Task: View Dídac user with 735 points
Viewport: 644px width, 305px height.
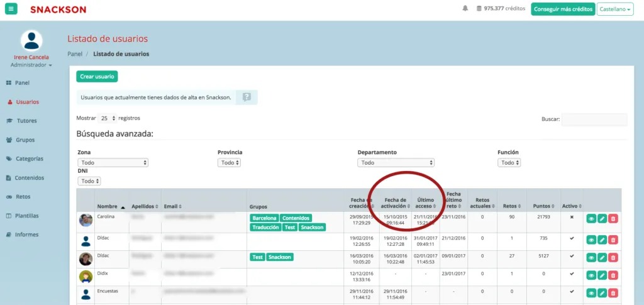Action: tap(591, 240)
